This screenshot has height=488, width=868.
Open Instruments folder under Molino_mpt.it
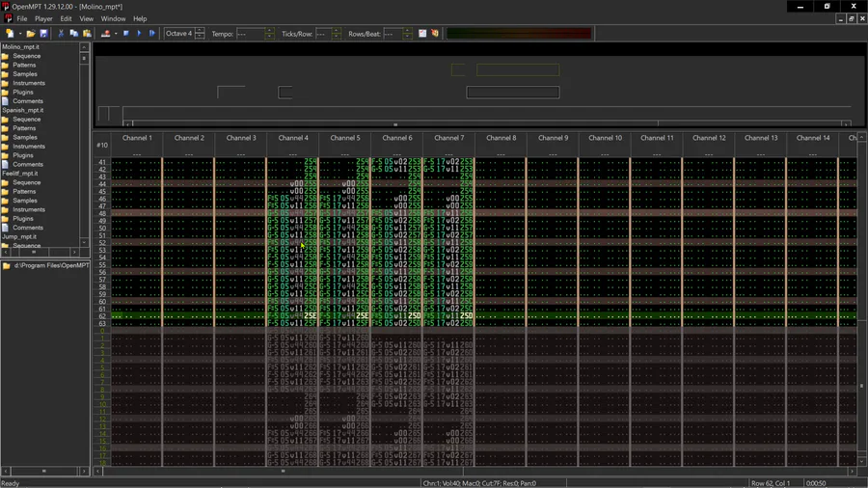click(x=29, y=83)
